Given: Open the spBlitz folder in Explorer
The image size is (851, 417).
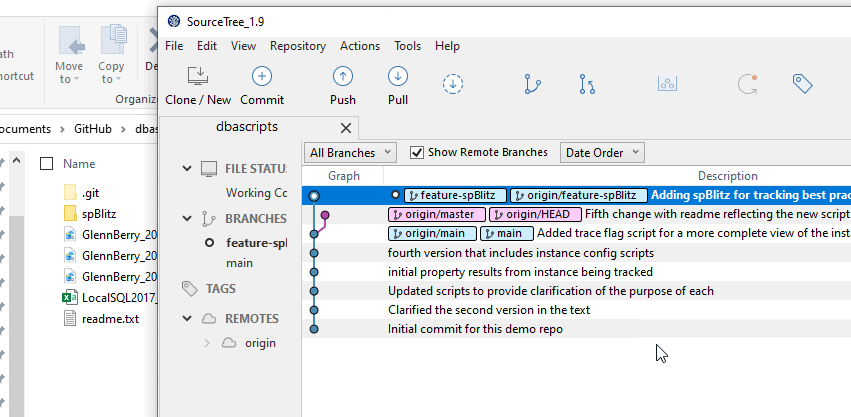Looking at the screenshot, I should click(x=99, y=214).
